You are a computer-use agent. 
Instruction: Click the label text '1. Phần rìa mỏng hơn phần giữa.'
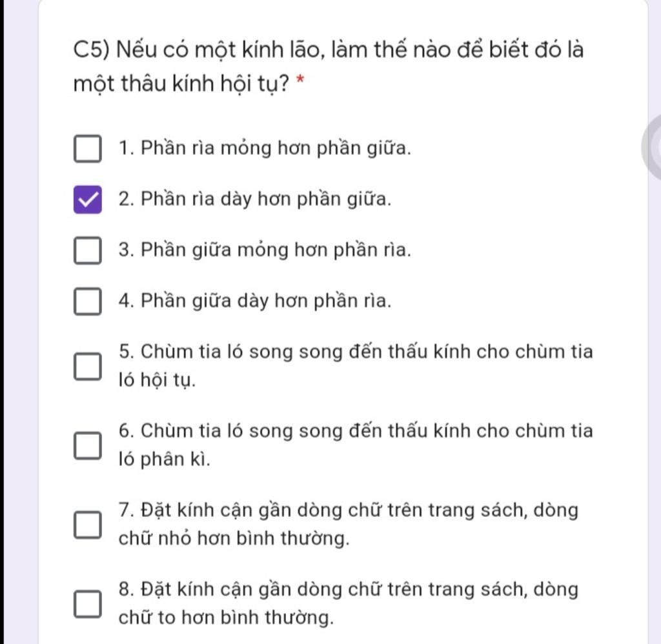[265, 148]
